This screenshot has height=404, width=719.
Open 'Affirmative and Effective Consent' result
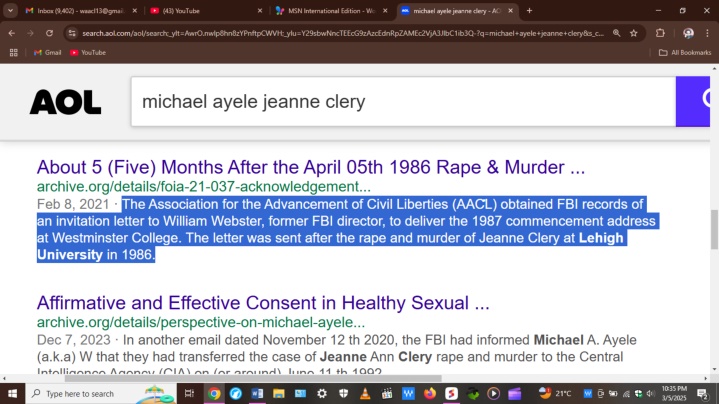[263, 303]
